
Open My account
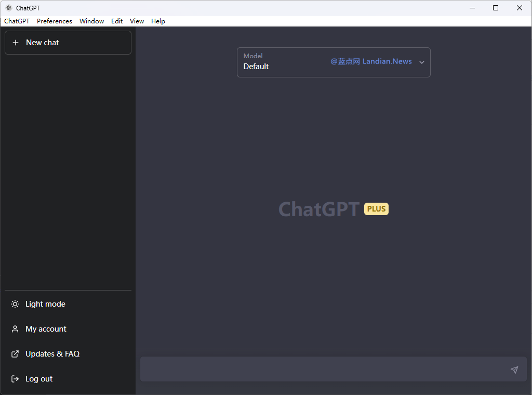coord(68,329)
